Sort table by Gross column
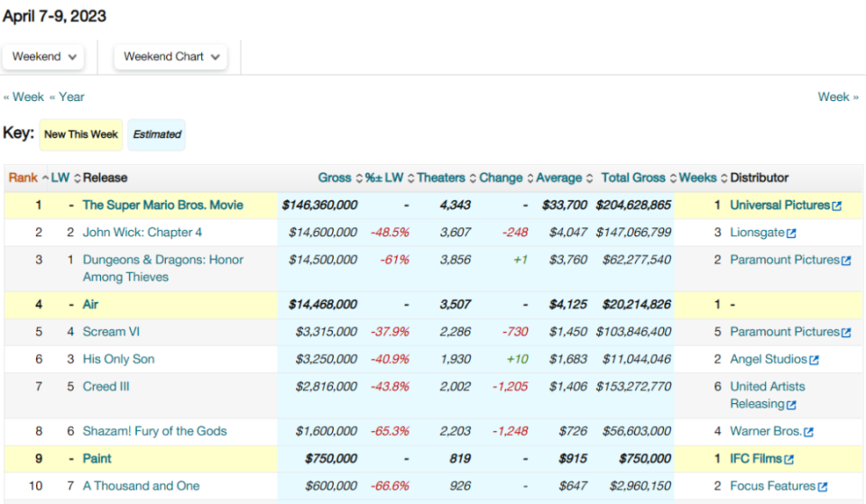Viewport: 866px width, 504px height. coord(334,178)
